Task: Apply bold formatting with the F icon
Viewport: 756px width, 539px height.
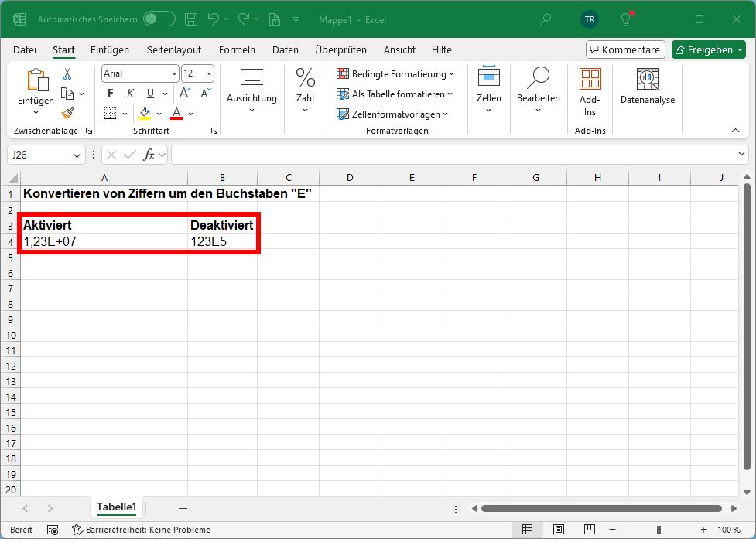Action: pyautogui.click(x=109, y=93)
